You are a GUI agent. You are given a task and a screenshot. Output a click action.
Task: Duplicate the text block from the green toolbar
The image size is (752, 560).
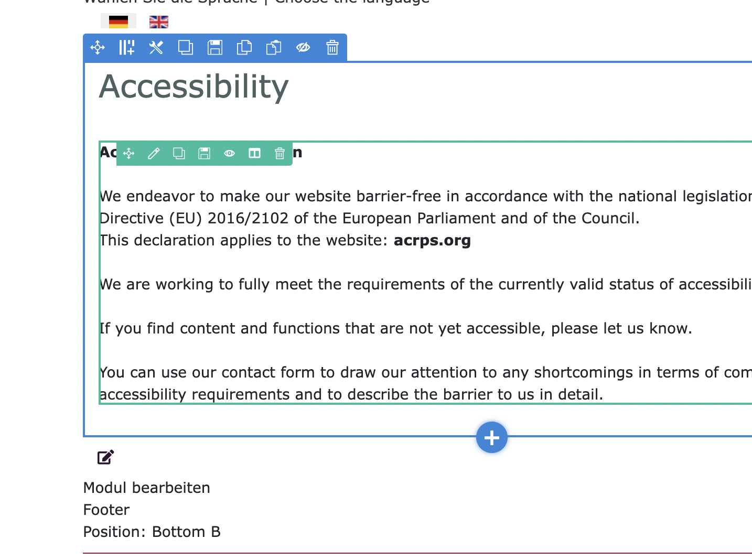click(x=179, y=153)
